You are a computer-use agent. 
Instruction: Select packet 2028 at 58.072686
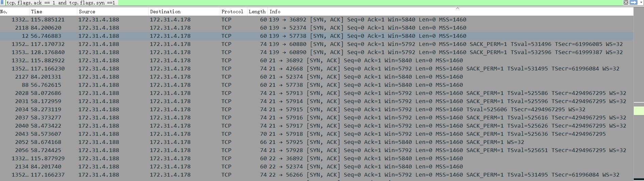pos(317,93)
